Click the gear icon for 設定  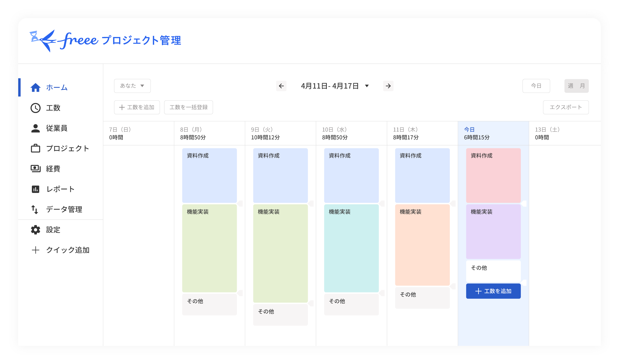pos(35,230)
